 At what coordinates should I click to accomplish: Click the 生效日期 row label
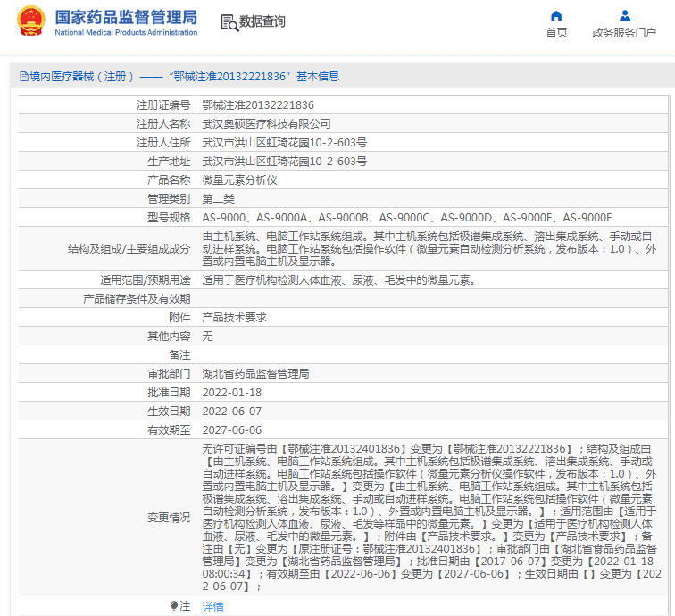(169, 411)
